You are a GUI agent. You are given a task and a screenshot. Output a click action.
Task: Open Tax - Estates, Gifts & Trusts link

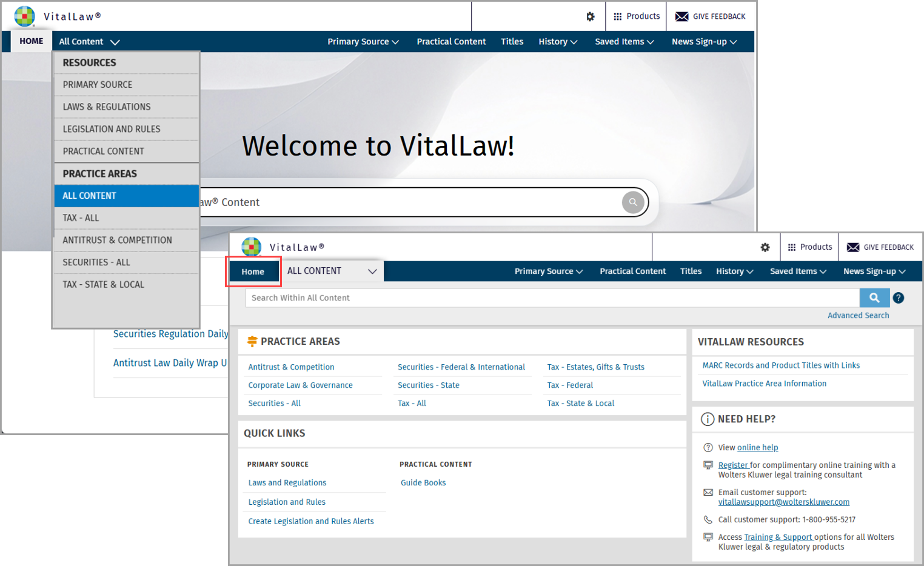(x=595, y=367)
